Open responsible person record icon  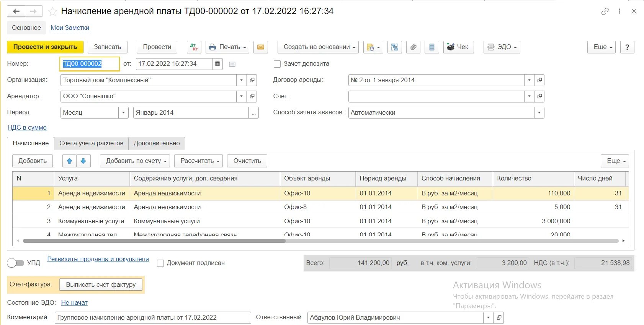tap(499, 318)
